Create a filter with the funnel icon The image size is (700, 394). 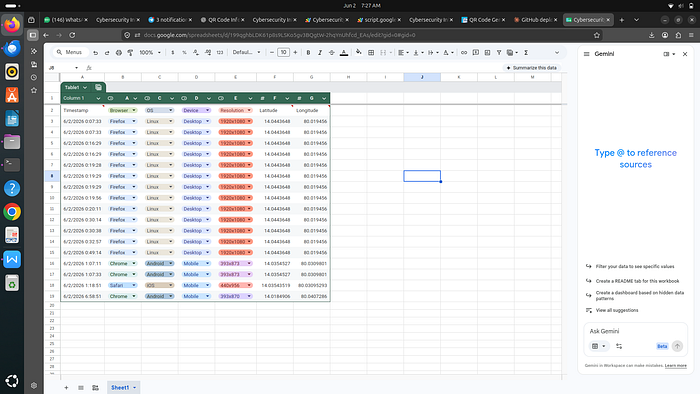pyautogui.click(x=499, y=53)
